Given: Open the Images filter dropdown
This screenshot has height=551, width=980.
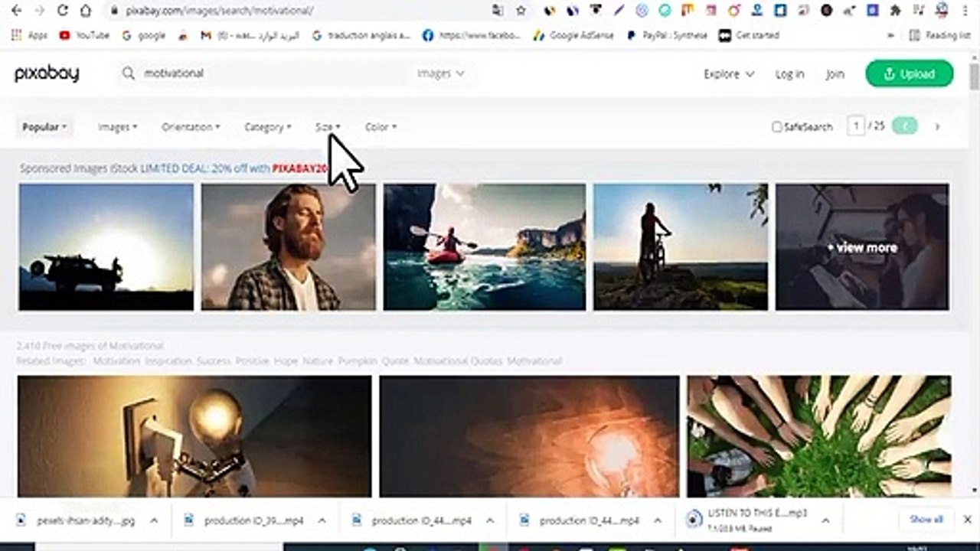Looking at the screenshot, I should [117, 127].
